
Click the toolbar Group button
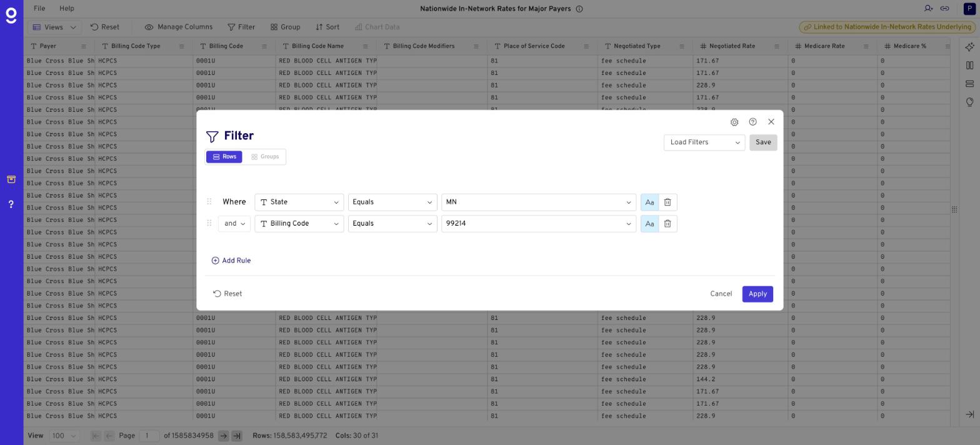tap(285, 27)
